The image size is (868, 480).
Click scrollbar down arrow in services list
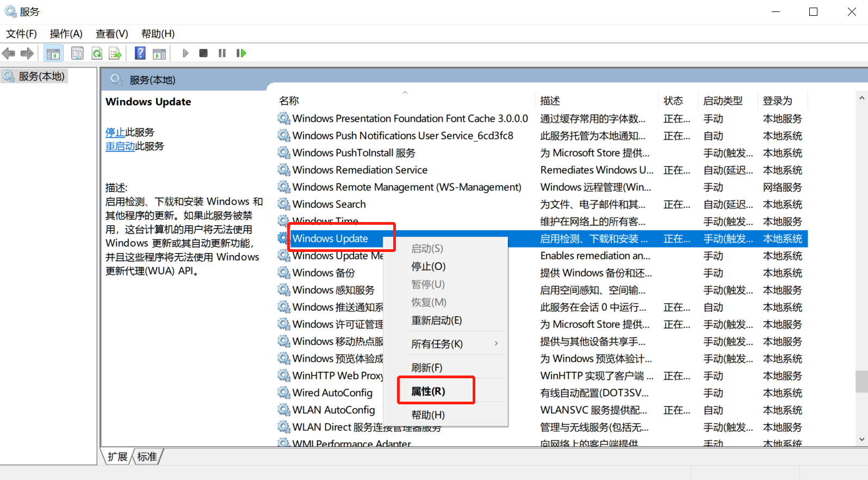pyautogui.click(x=861, y=439)
